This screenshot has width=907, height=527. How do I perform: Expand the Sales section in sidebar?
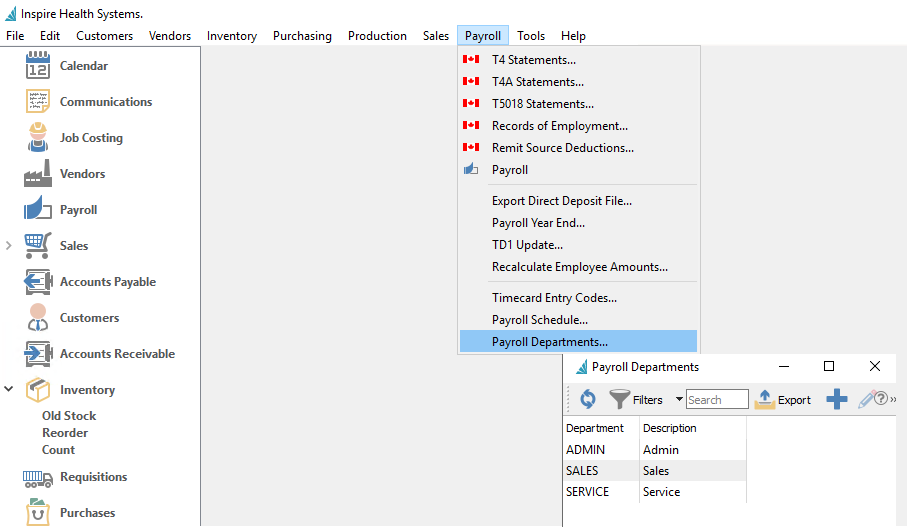click(9, 246)
